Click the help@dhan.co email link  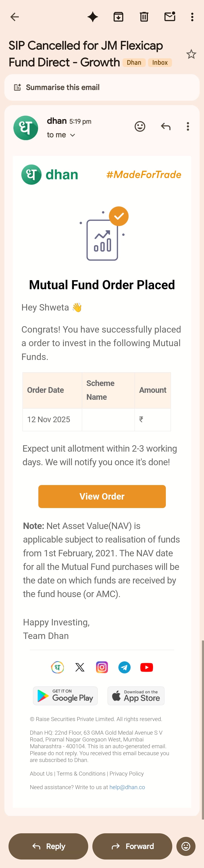tap(127, 787)
